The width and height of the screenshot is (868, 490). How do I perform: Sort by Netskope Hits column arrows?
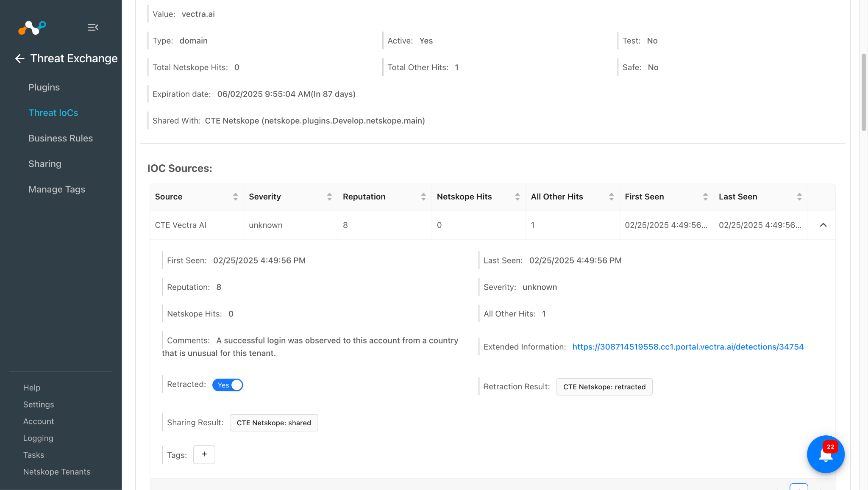pos(517,197)
